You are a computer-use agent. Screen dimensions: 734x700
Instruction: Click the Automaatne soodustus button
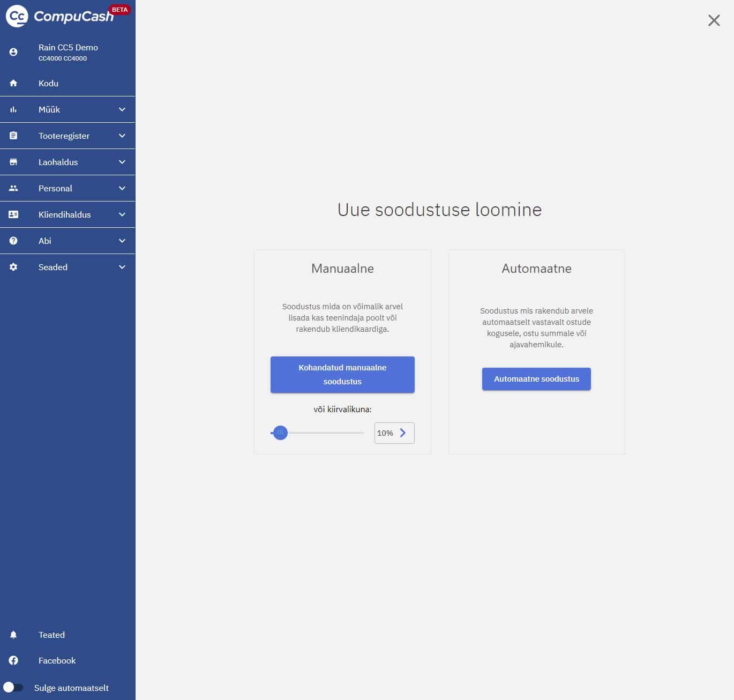click(536, 379)
